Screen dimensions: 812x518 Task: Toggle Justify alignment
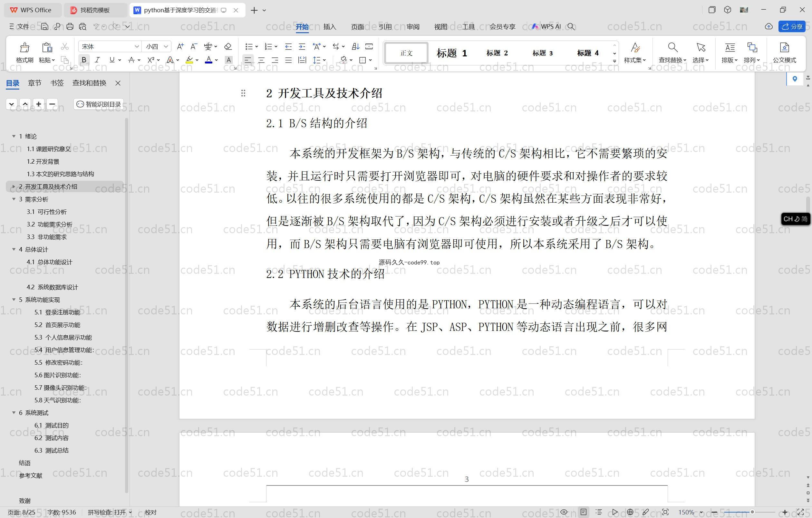pyautogui.click(x=288, y=60)
